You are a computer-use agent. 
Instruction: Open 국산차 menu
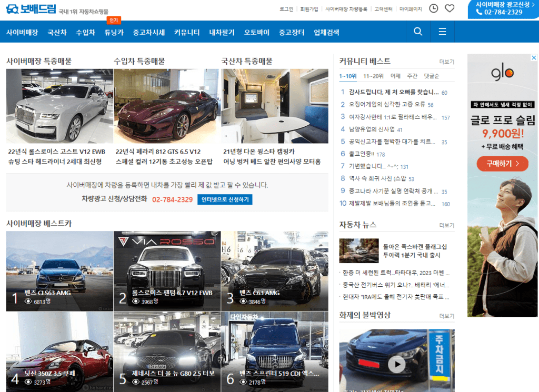pos(57,32)
